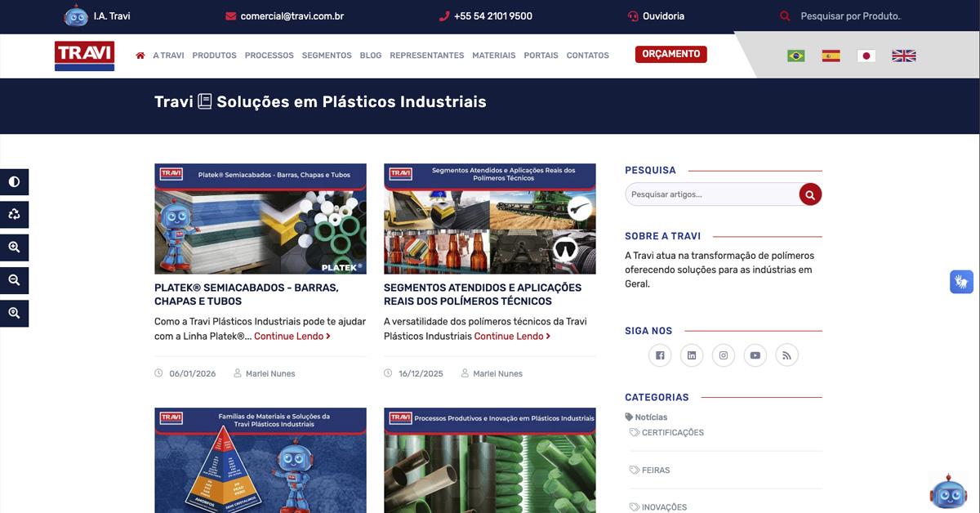This screenshot has height=513, width=980.
Task: Open Travi's Facebook page
Action: coord(660,355)
